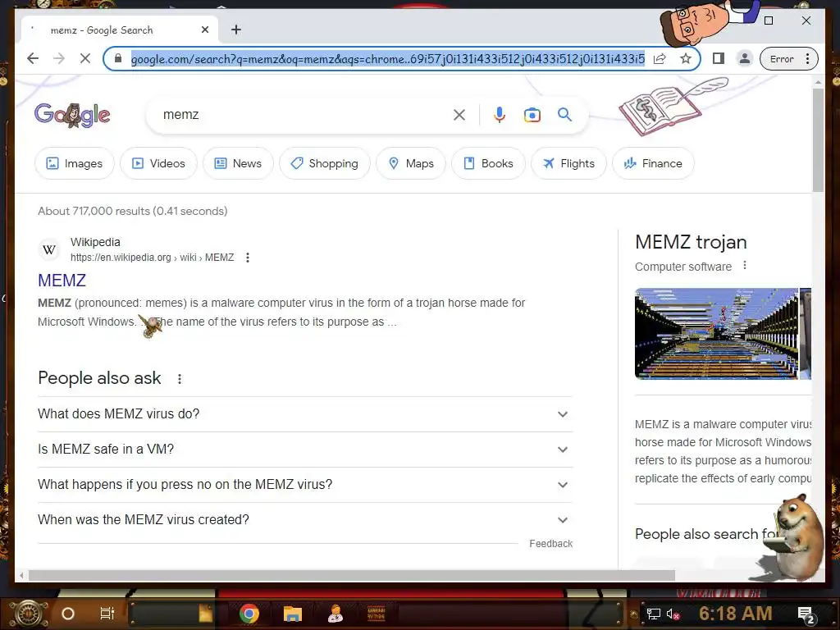Open Chrome from the taskbar

249,614
